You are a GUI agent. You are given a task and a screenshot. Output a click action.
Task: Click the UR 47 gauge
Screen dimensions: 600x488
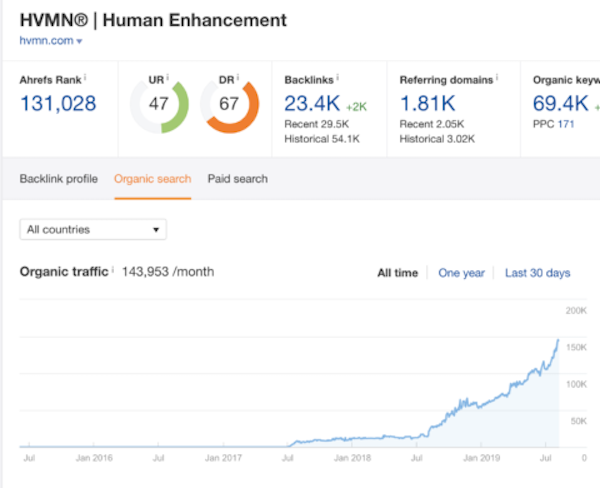point(159,106)
